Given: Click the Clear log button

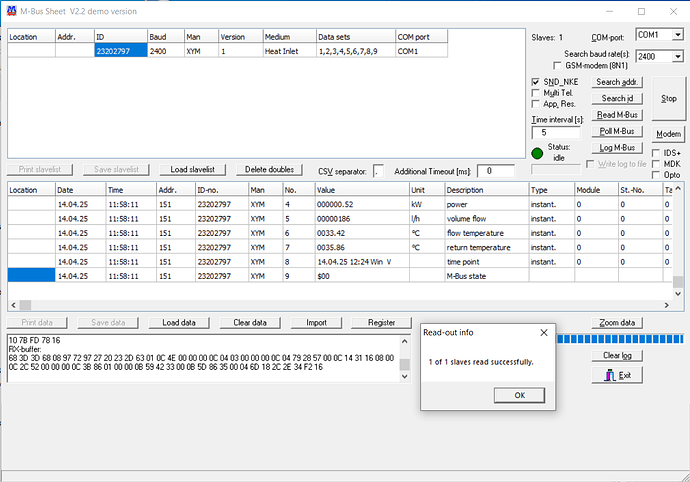Looking at the screenshot, I should (617, 355).
